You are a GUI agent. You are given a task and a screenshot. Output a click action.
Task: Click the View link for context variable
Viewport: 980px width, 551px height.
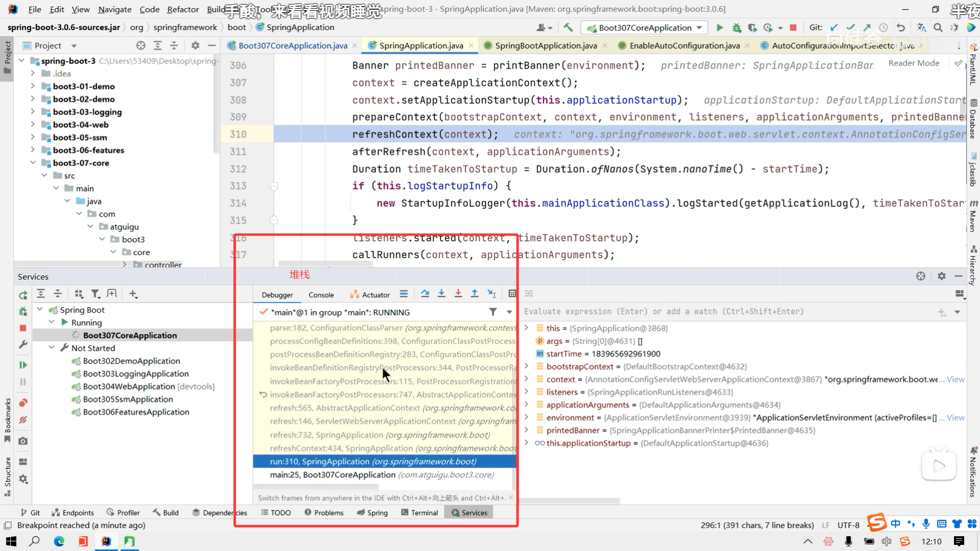(x=955, y=379)
